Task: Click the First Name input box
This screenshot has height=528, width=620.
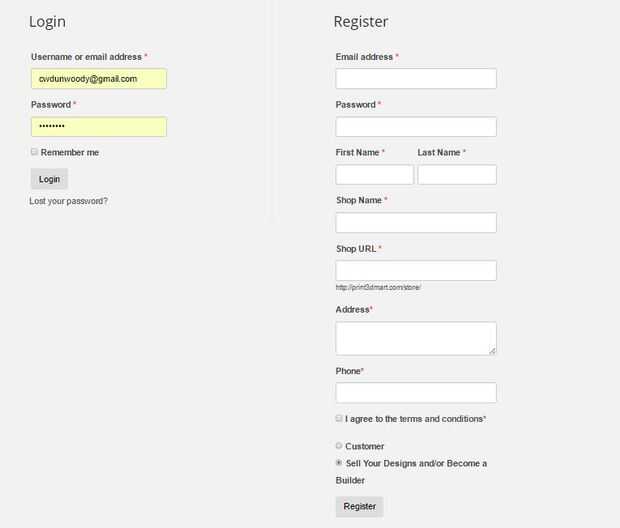Action: click(374, 174)
